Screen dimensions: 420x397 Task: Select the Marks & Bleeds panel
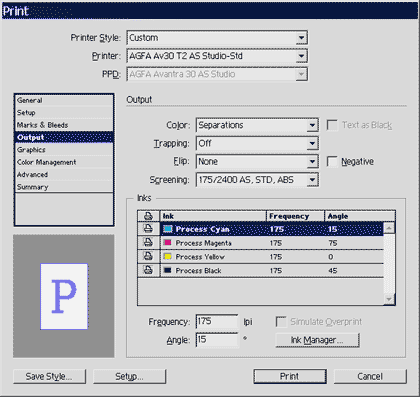pyautogui.click(x=64, y=125)
